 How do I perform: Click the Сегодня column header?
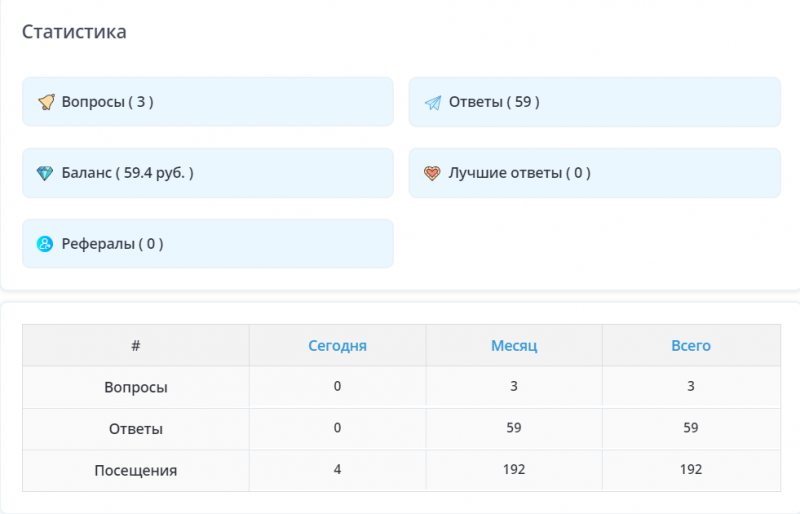pyautogui.click(x=337, y=346)
